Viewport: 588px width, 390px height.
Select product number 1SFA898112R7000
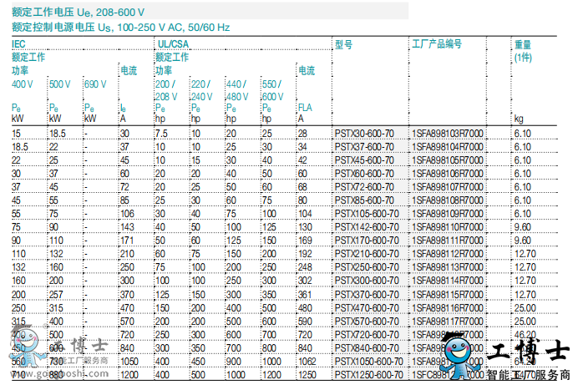pyautogui.click(x=448, y=254)
